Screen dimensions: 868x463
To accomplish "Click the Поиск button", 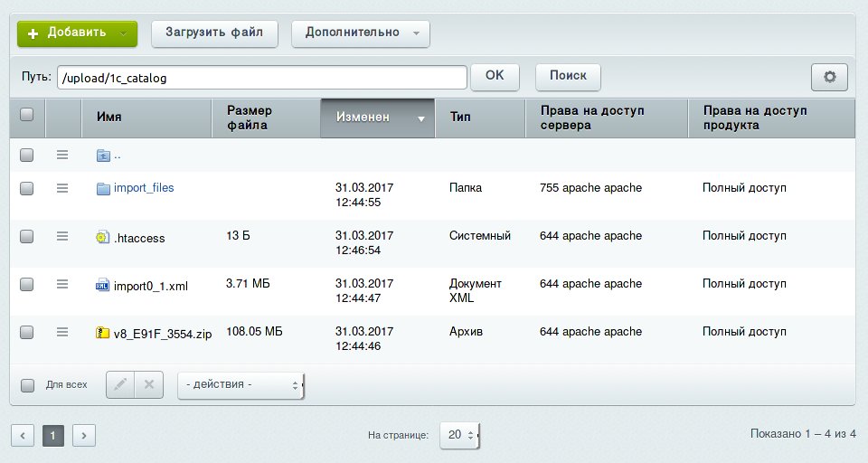I will 568,77.
